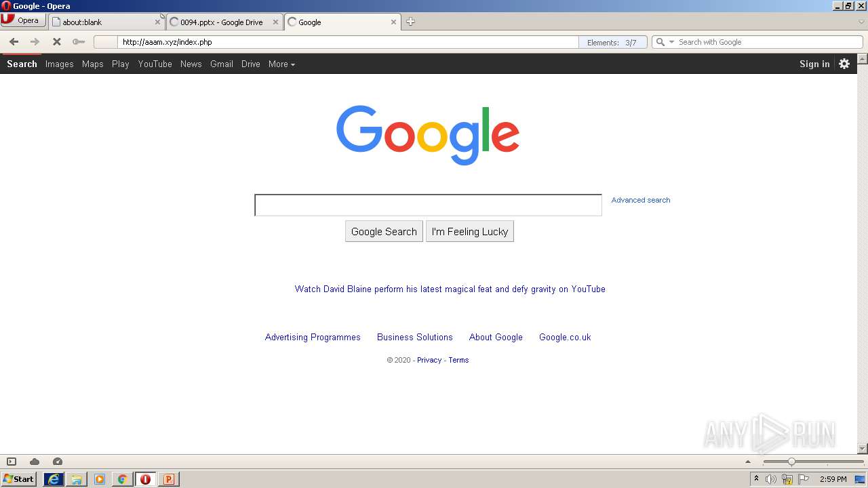Open Drive in Google top bar
The image size is (868, 488).
[251, 64]
